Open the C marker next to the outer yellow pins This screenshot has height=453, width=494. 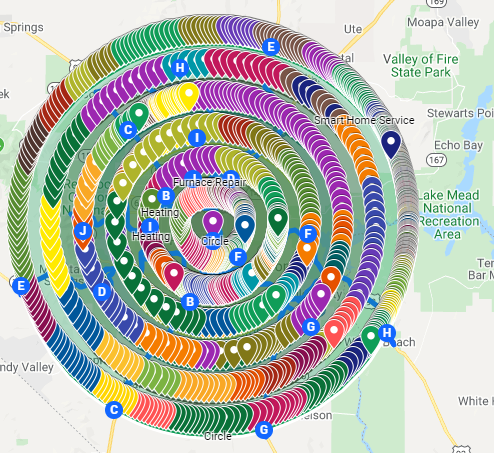pos(114,410)
